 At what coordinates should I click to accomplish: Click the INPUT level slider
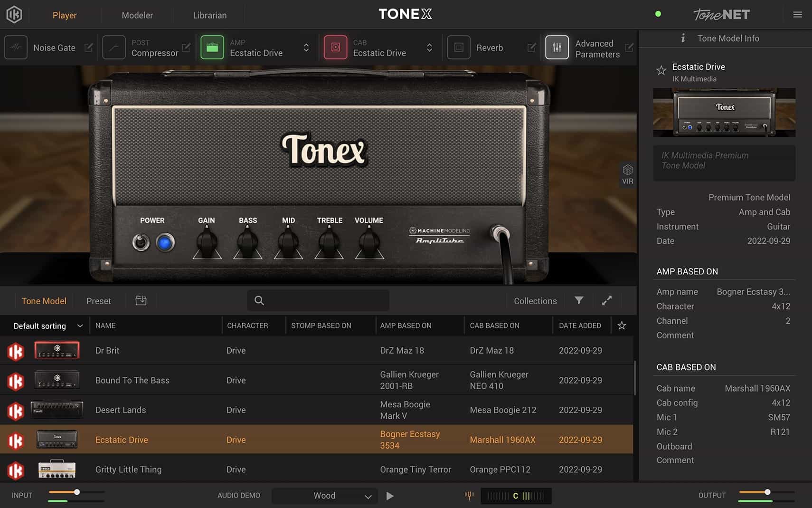[76, 492]
